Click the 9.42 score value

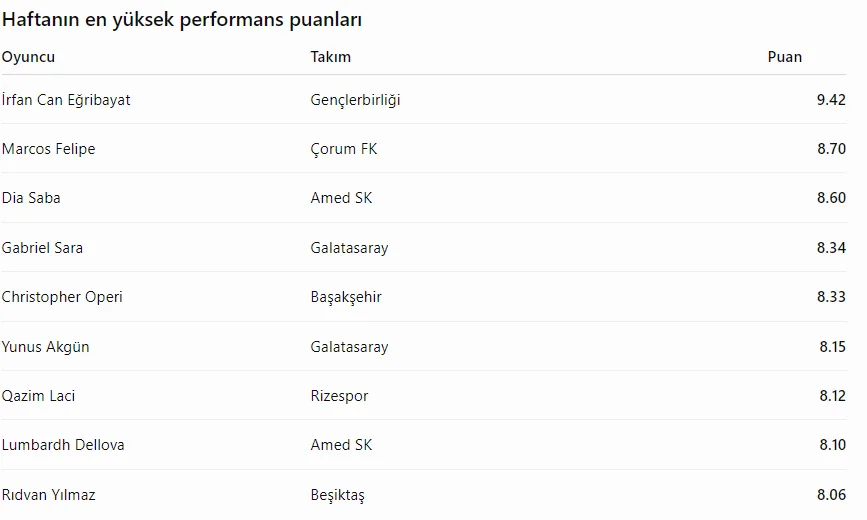[831, 100]
